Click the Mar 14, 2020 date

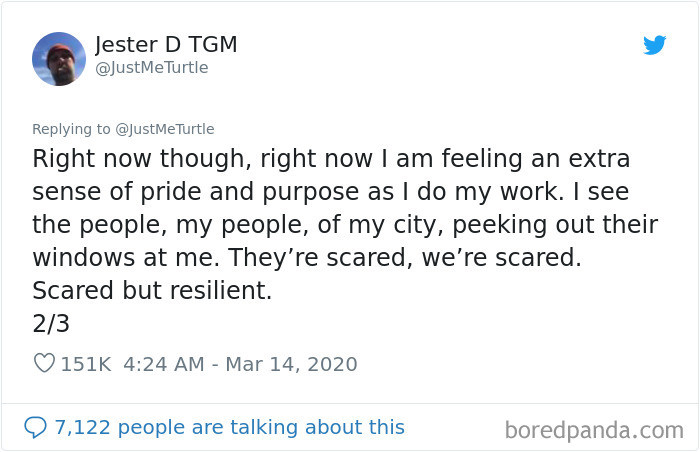click(291, 364)
